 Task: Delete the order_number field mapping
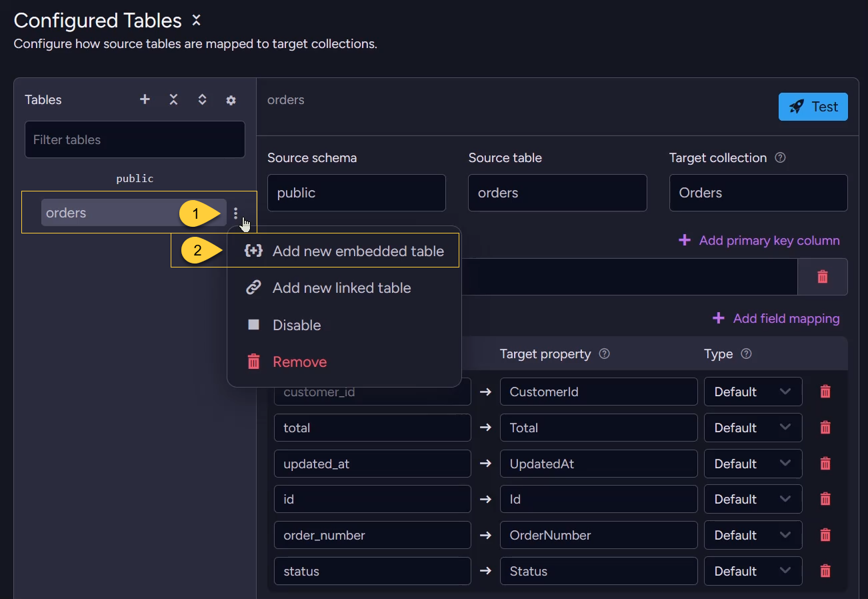[825, 535]
